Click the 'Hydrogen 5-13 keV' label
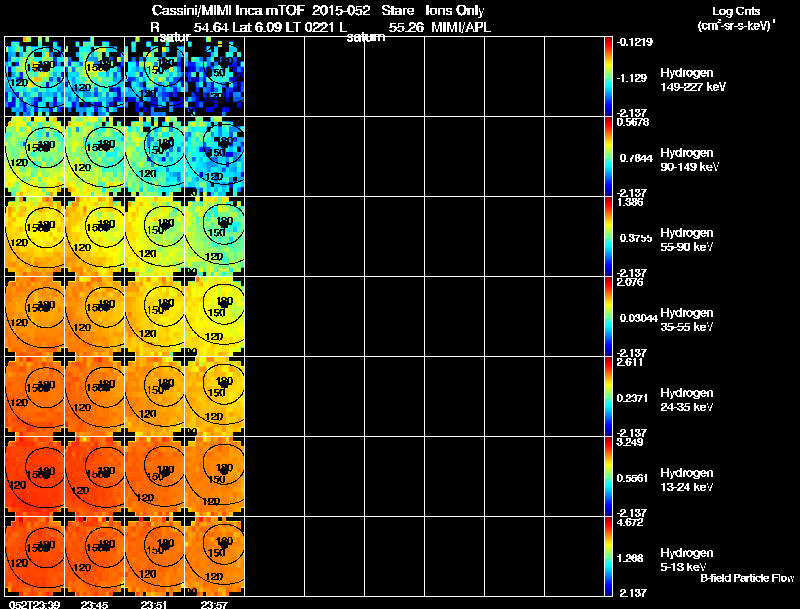Screen dimensions: 800x609 click(687, 560)
